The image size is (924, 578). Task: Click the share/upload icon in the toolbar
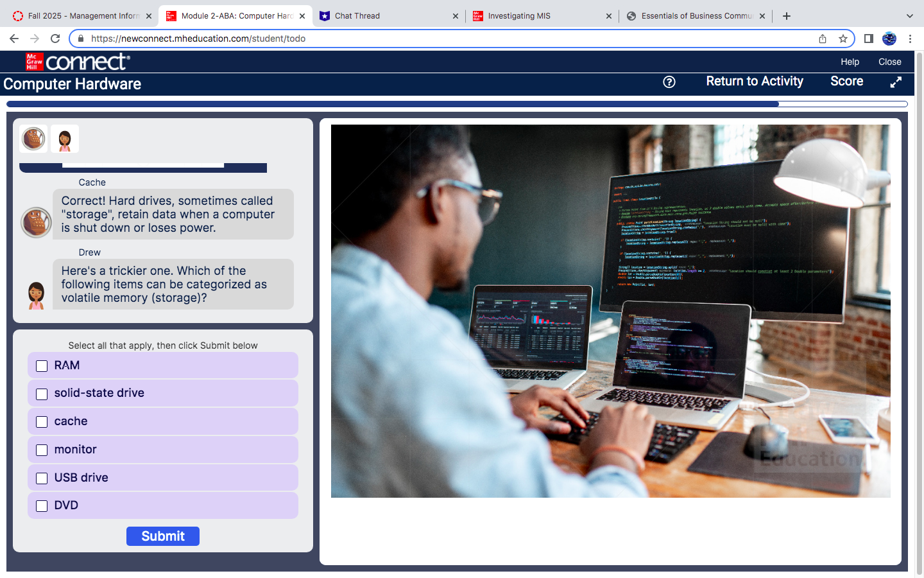coord(822,39)
